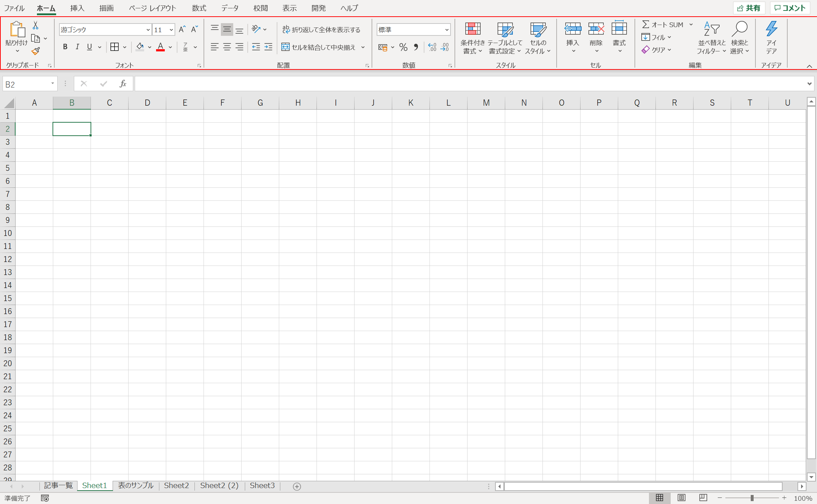The width and height of the screenshot is (817, 504).
Task: Click the percent style icon
Action: pos(403,47)
